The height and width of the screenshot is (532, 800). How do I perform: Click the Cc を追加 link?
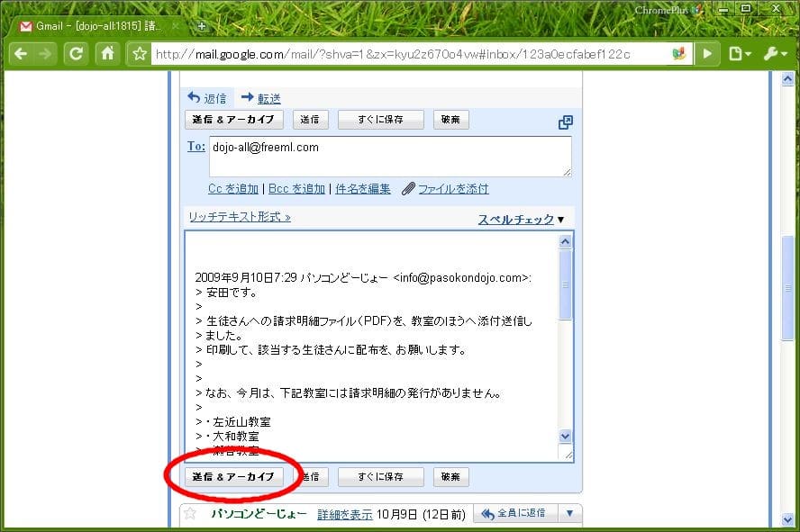233,189
